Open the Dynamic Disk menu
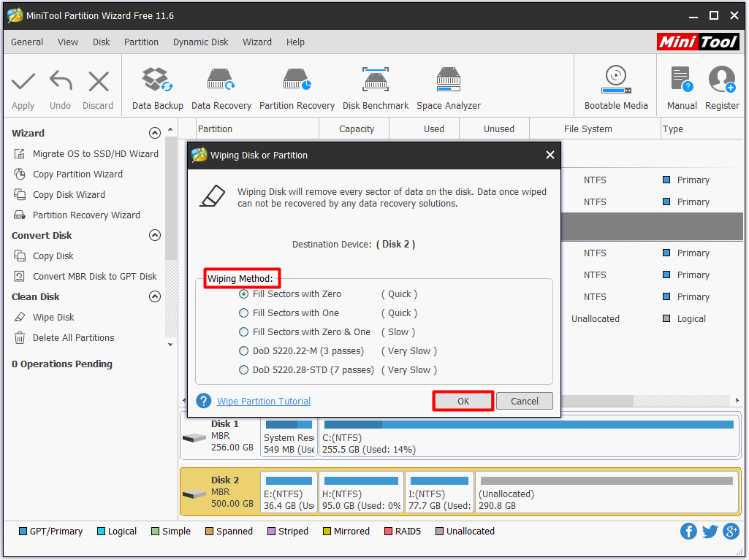The height and width of the screenshot is (560, 749). coord(201,42)
